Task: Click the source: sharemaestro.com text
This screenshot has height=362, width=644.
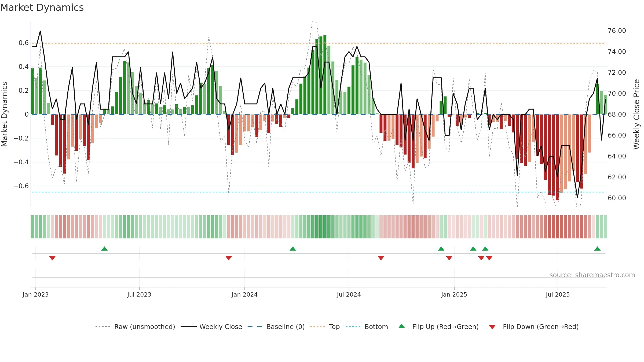Action: [592, 275]
